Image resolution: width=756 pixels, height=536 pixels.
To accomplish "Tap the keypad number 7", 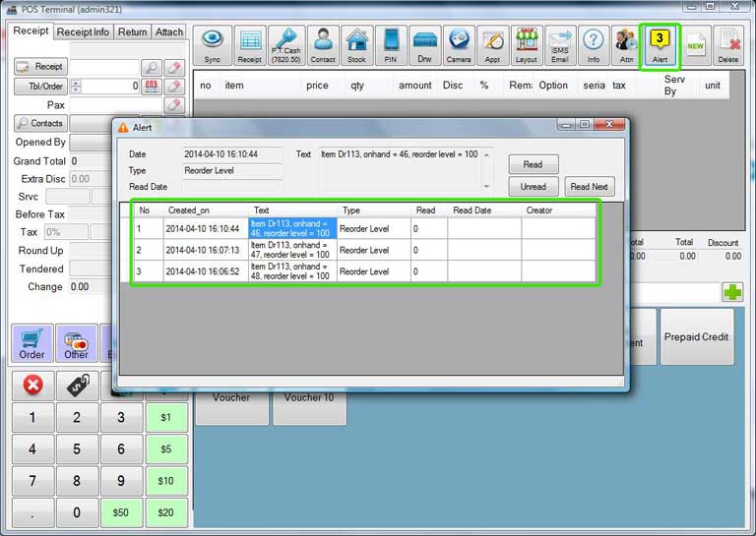I will point(32,481).
